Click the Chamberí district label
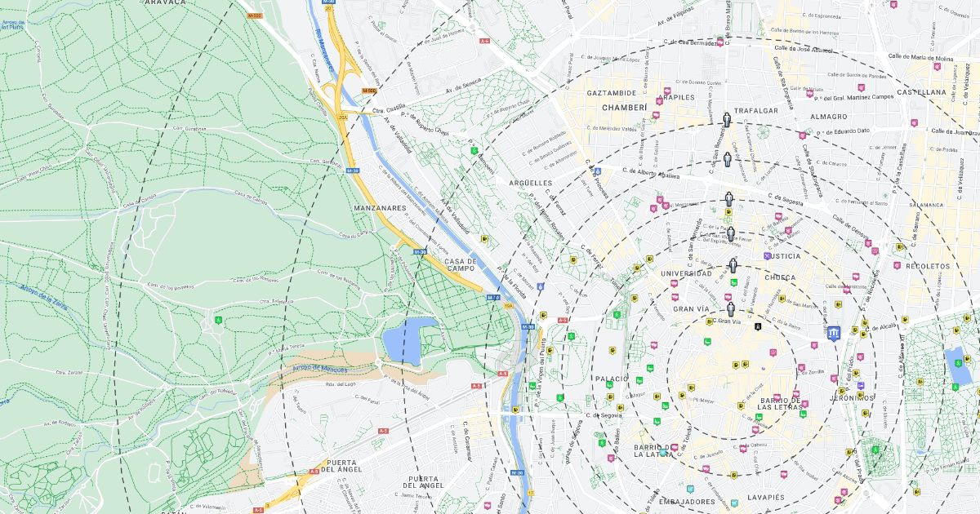Screen dimensions: 980x514 pyautogui.click(x=624, y=107)
